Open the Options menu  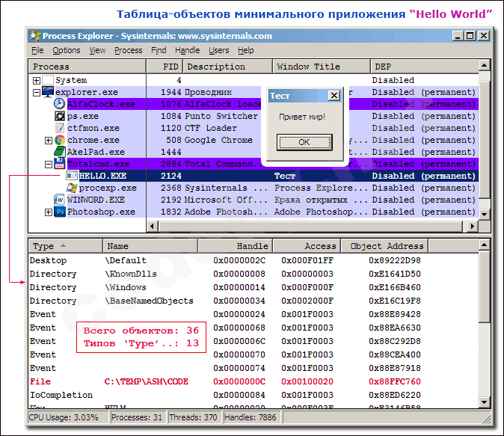[x=67, y=50]
